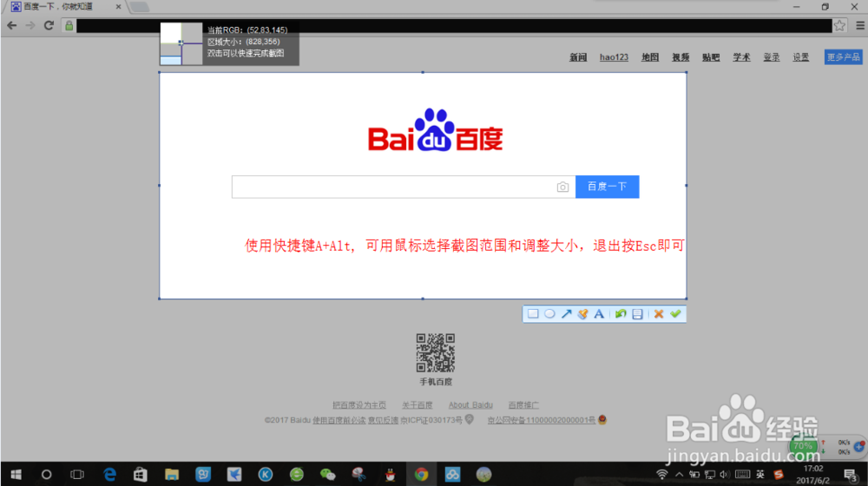The width and height of the screenshot is (868, 486).
Task: Open the blue bird app on taskbar
Action: 234,475
